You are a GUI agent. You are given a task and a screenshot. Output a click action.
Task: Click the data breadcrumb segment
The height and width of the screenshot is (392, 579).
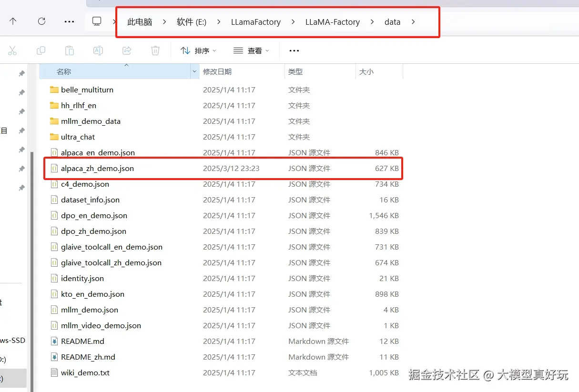tap(393, 22)
